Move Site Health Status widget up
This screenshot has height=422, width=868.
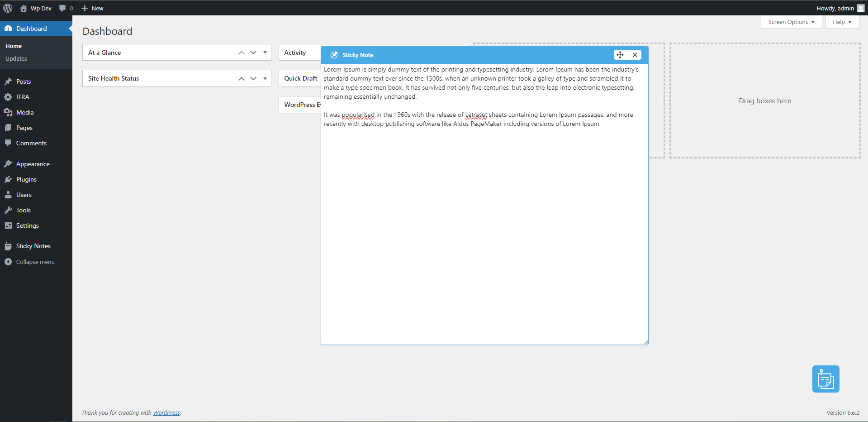coord(242,79)
